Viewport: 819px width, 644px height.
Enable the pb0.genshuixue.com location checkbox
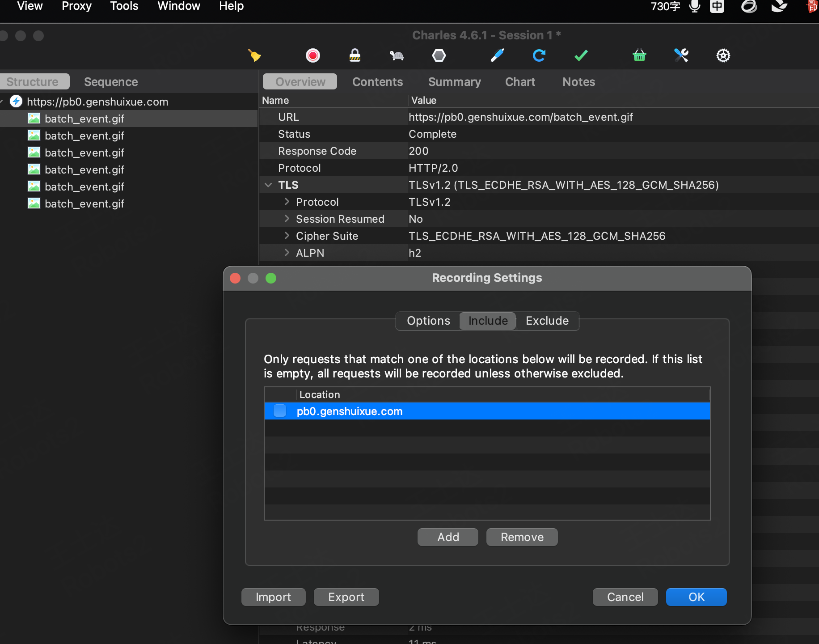coord(280,411)
